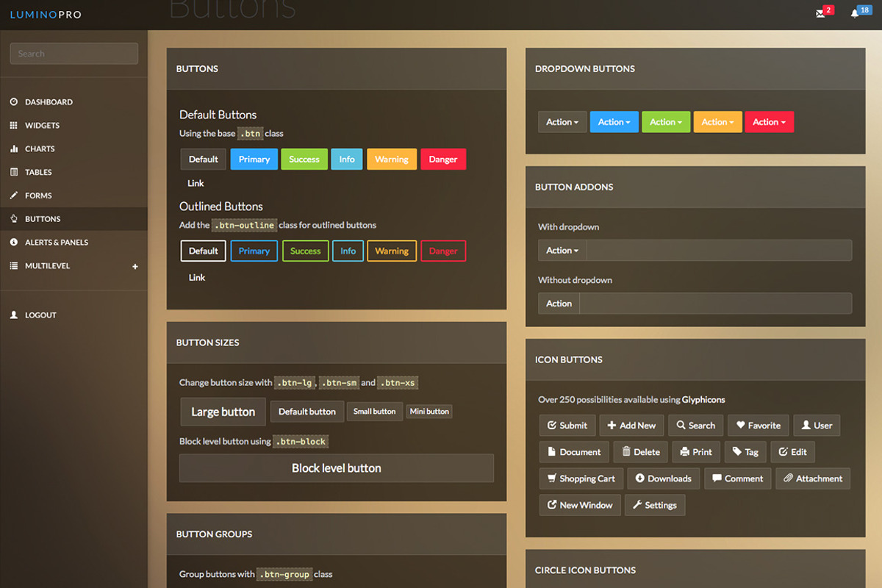882x588 pixels.
Task: Open the green Action dropdown
Action: click(x=666, y=122)
